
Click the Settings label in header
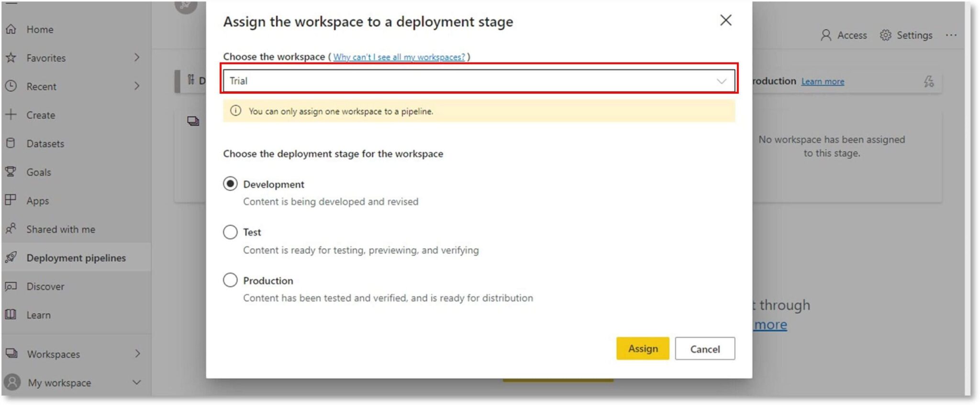pyautogui.click(x=914, y=35)
